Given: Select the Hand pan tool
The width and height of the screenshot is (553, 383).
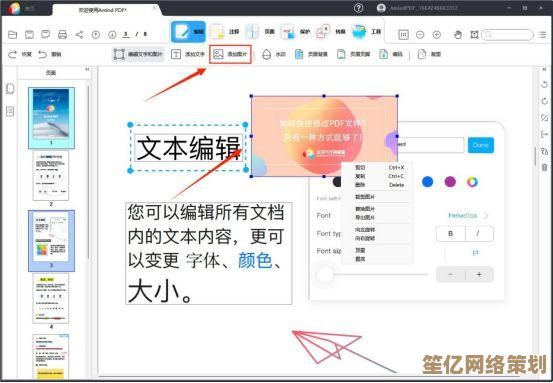Looking at the screenshot, I should [x=458, y=35].
